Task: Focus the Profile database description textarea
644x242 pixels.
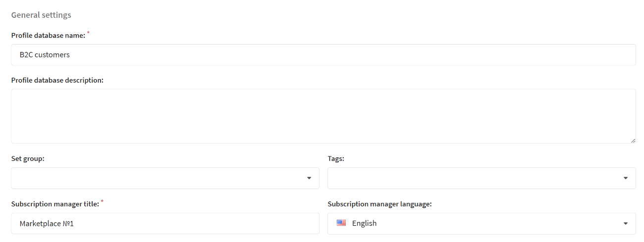Action: tap(323, 116)
